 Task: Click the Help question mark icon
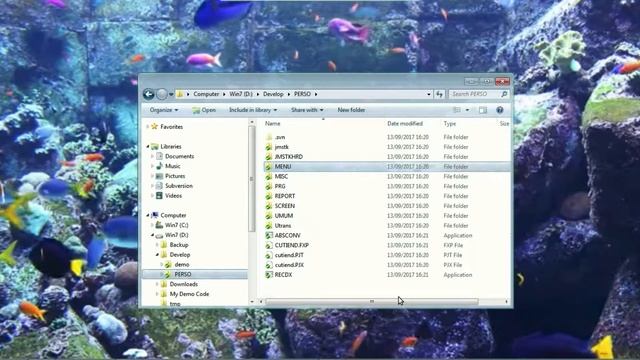tap(500, 110)
